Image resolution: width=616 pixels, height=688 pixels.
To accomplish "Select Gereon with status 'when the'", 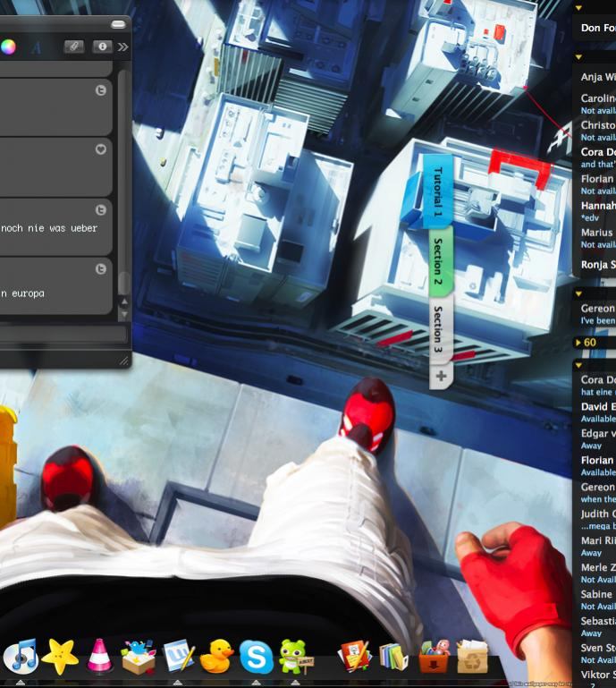I will coord(597,492).
